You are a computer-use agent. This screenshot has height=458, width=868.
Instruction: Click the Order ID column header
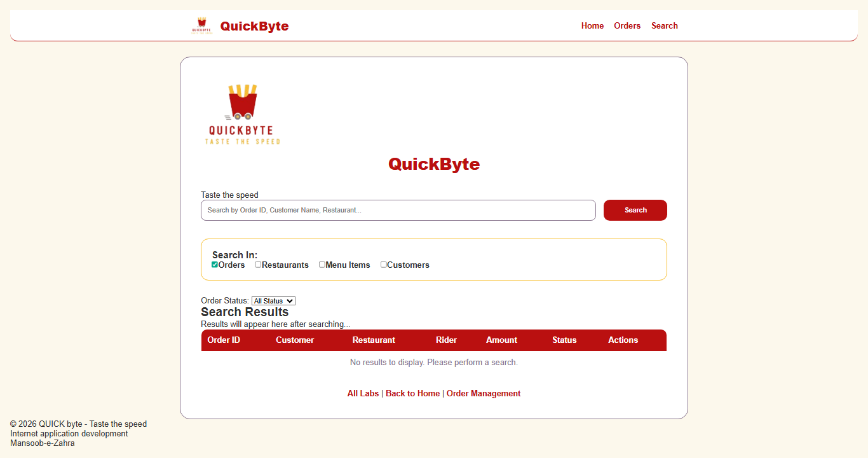[x=224, y=340]
